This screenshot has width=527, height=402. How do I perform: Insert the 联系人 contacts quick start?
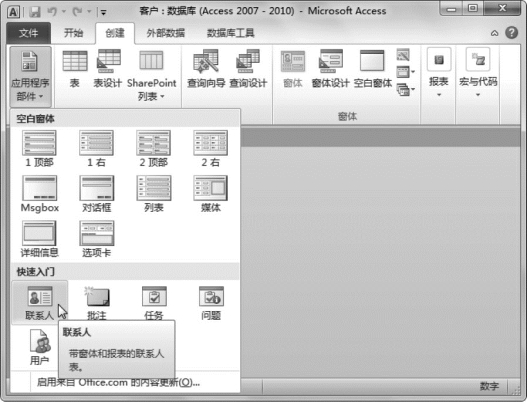pyautogui.click(x=40, y=303)
